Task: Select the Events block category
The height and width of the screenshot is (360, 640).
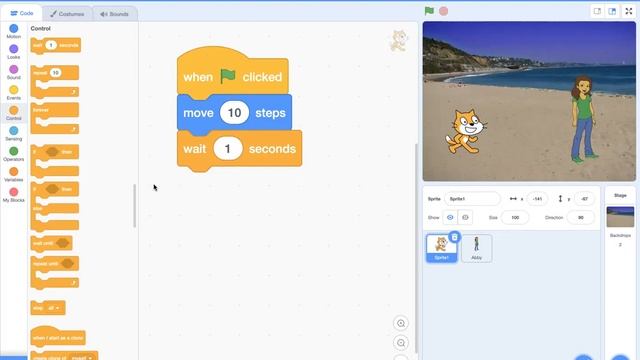Action: point(13,93)
